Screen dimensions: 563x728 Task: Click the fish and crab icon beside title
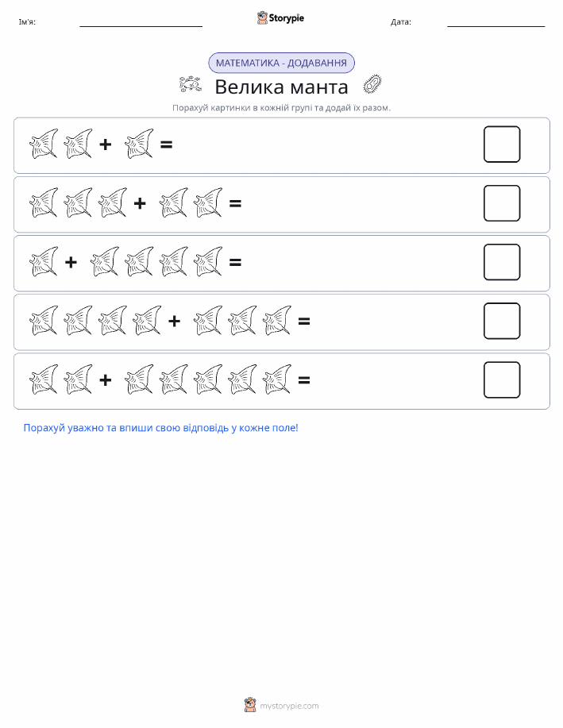(191, 84)
